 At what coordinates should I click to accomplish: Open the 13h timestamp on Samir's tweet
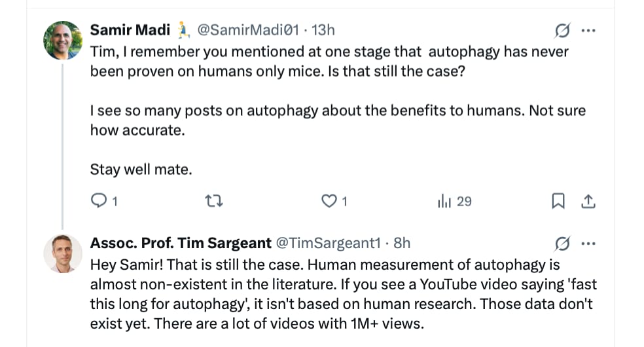[x=323, y=29]
